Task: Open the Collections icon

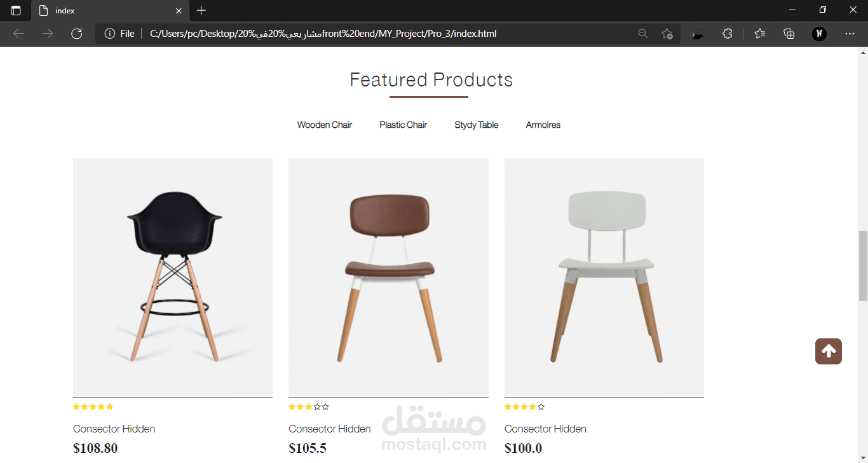Action: pos(789,34)
